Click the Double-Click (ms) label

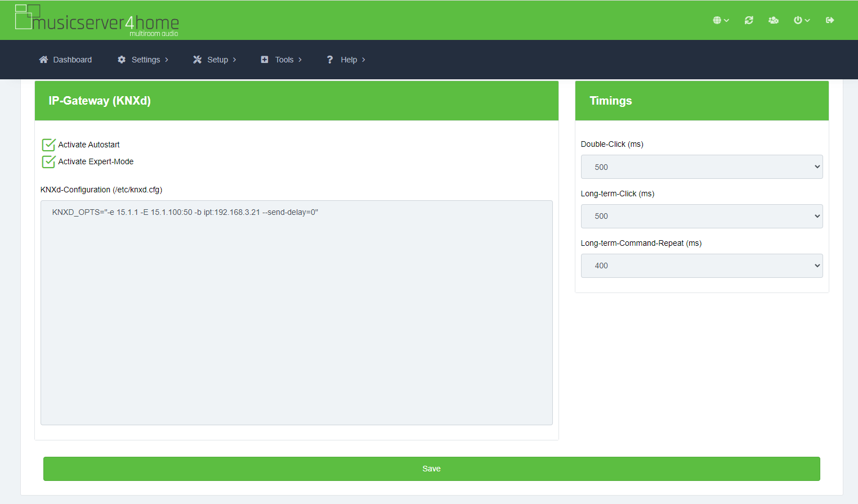pos(612,144)
